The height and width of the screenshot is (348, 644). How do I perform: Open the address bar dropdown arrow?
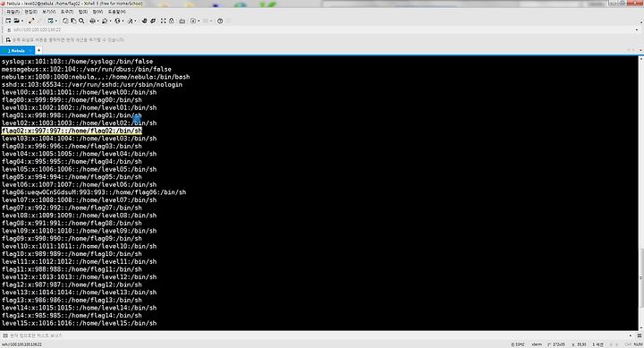click(x=637, y=30)
